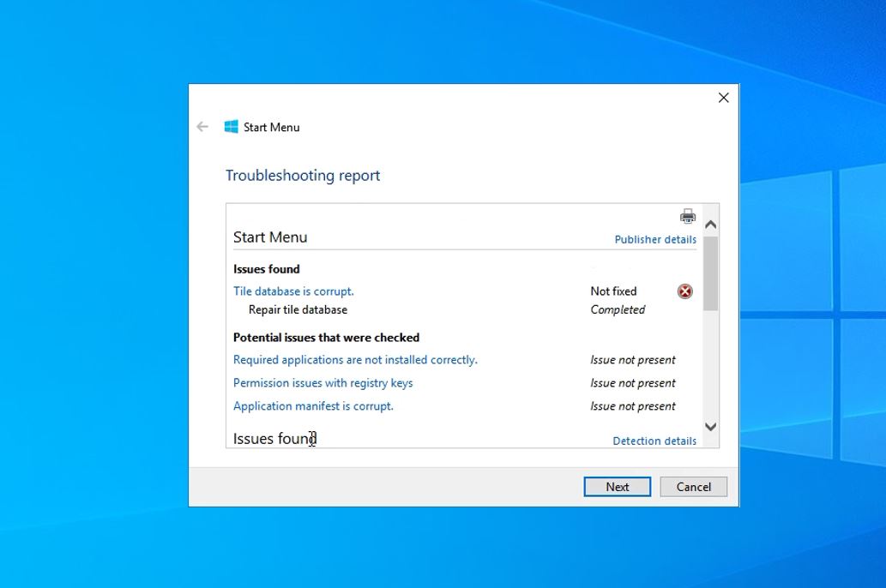The width and height of the screenshot is (886, 588).
Task: Open 'Tile database is corrupt.' link
Action: [x=293, y=291]
